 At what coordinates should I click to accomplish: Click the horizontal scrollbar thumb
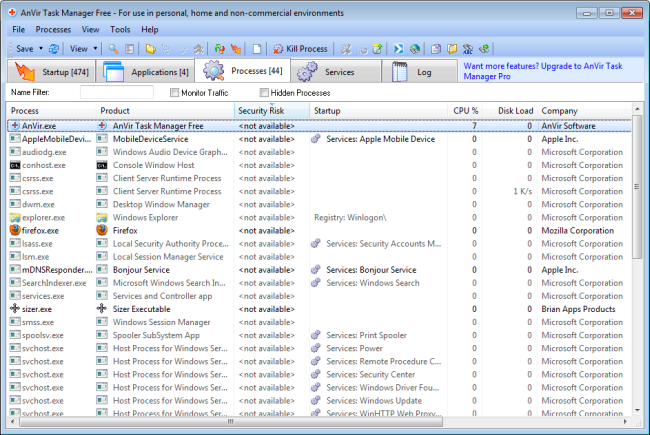(x=231, y=421)
